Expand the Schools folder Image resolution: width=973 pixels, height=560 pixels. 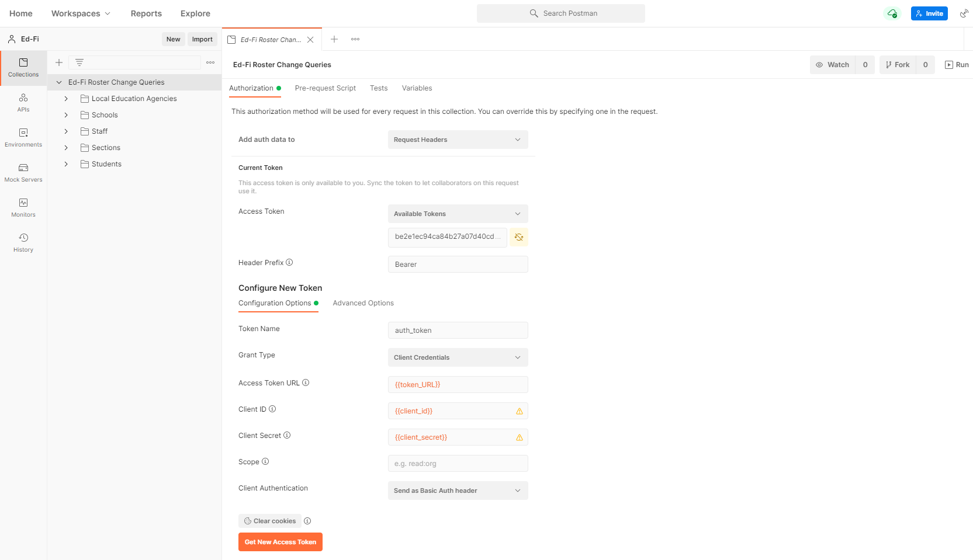click(x=66, y=115)
